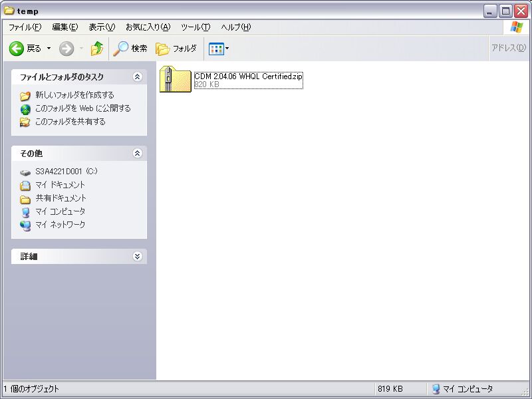532x399 pixels.
Task: Open マイ コンピュータ link in sidebar
Action: (60, 211)
